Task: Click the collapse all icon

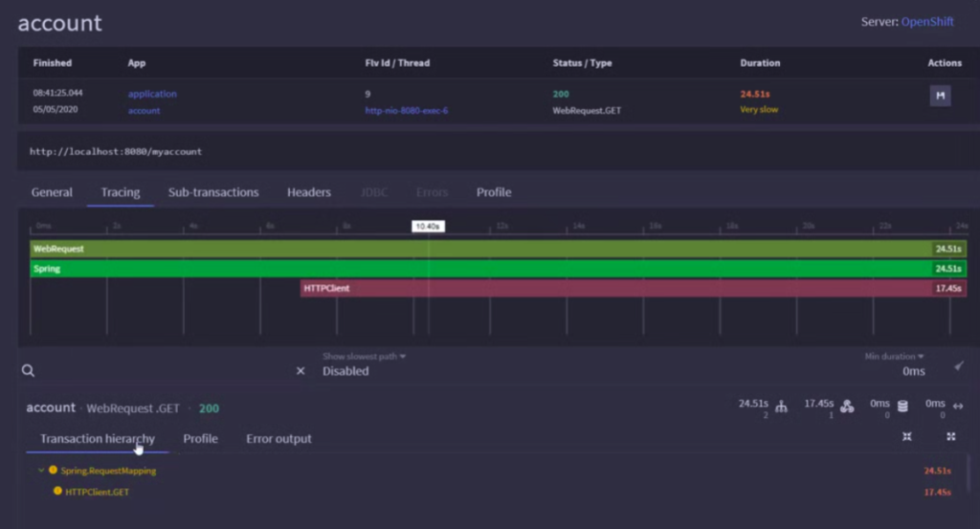Action: coord(907,436)
